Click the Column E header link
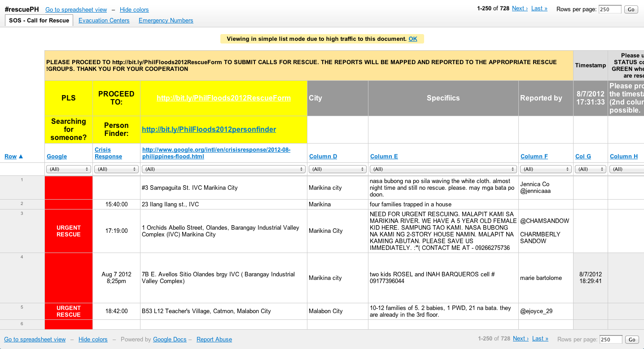This screenshot has width=644, height=349. (x=384, y=157)
